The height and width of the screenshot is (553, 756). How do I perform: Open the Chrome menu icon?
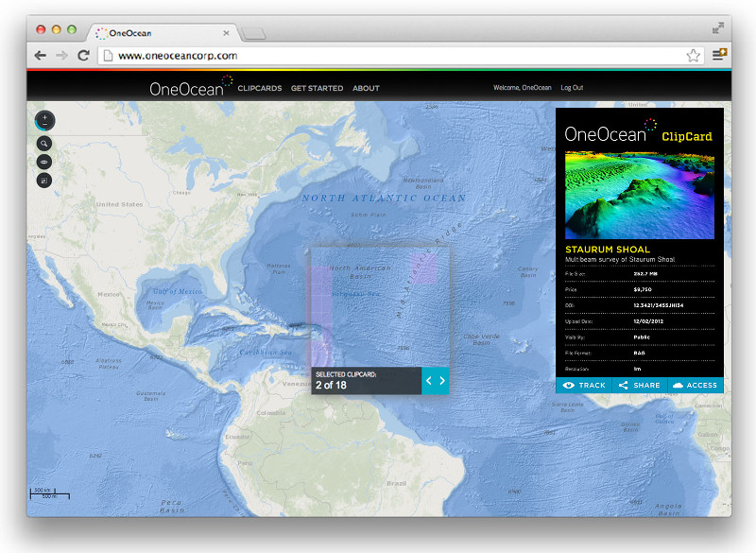pos(719,55)
